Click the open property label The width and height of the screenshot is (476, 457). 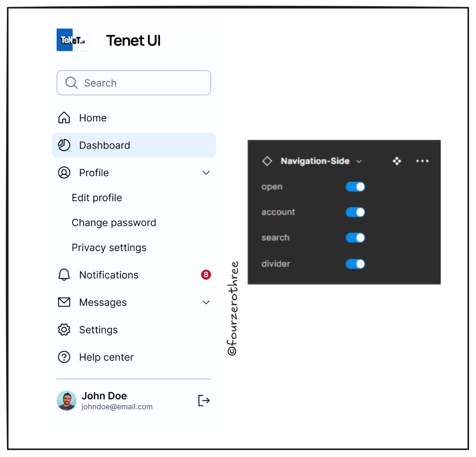tap(272, 187)
